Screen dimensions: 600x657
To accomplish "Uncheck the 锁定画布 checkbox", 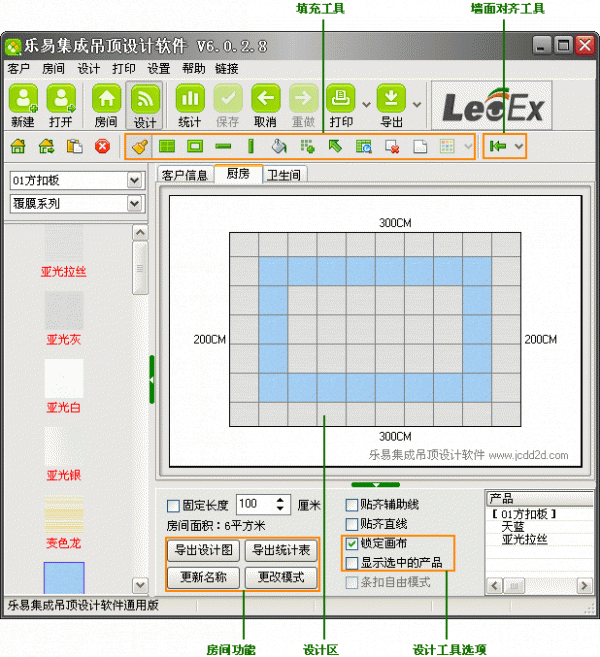I will coord(351,543).
